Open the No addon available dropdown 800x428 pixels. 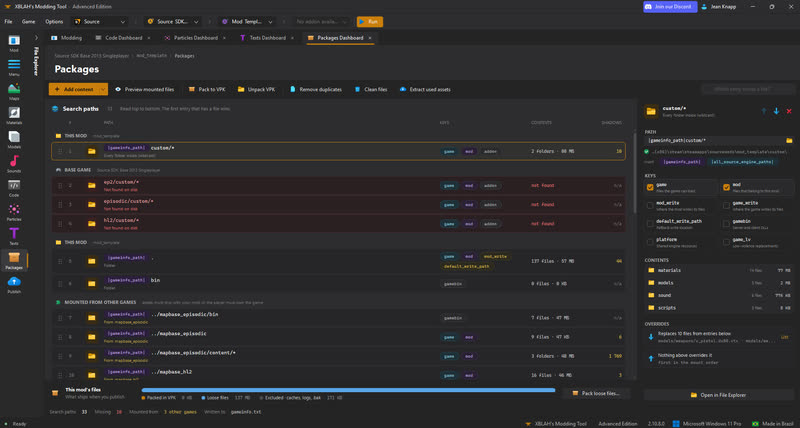321,21
